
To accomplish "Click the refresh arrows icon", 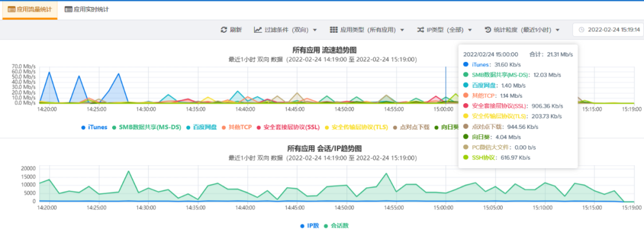I will tap(224, 30).
